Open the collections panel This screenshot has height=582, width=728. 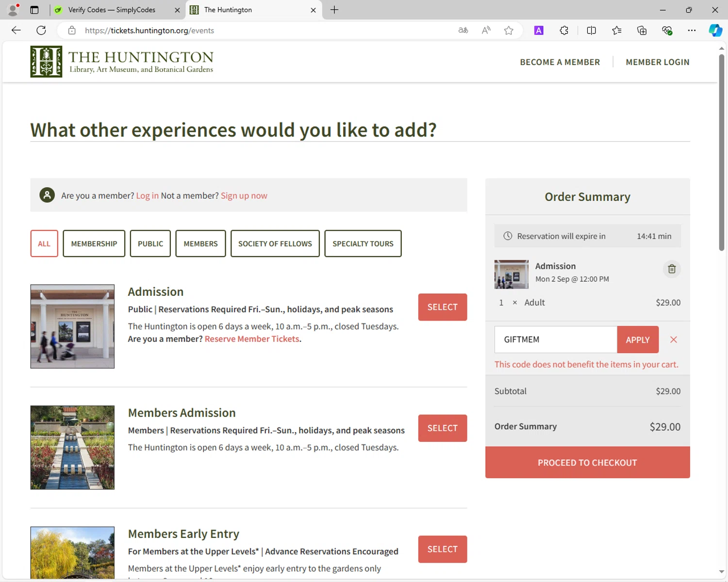pyautogui.click(x=642, y=31)
